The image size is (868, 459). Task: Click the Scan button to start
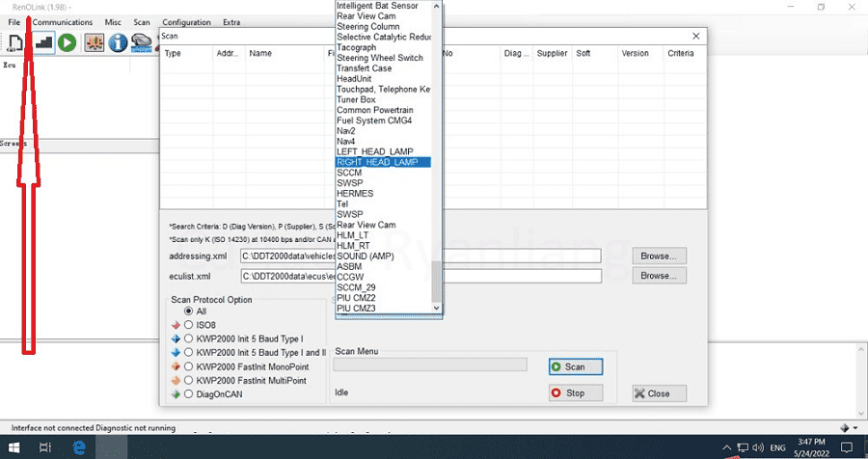tap(575, 367)
